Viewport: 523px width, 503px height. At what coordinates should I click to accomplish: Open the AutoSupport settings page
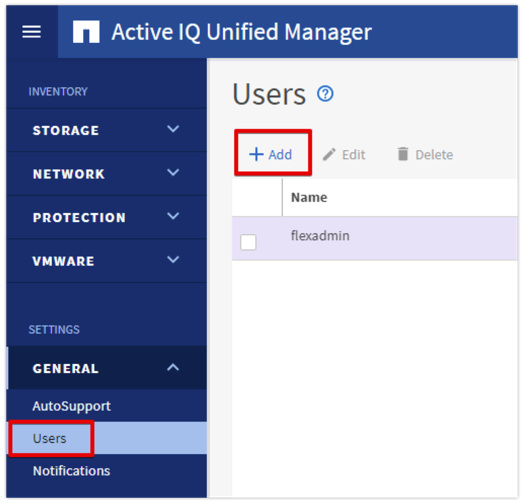point(71,407)
